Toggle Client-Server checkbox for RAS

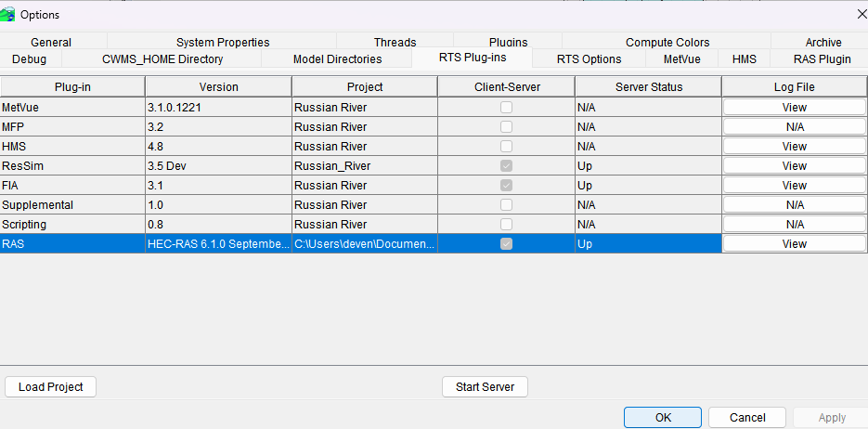[x=506, y=243]
